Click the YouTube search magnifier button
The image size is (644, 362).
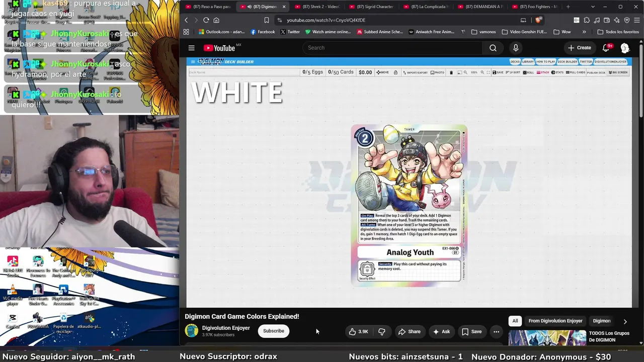point(493,48)
